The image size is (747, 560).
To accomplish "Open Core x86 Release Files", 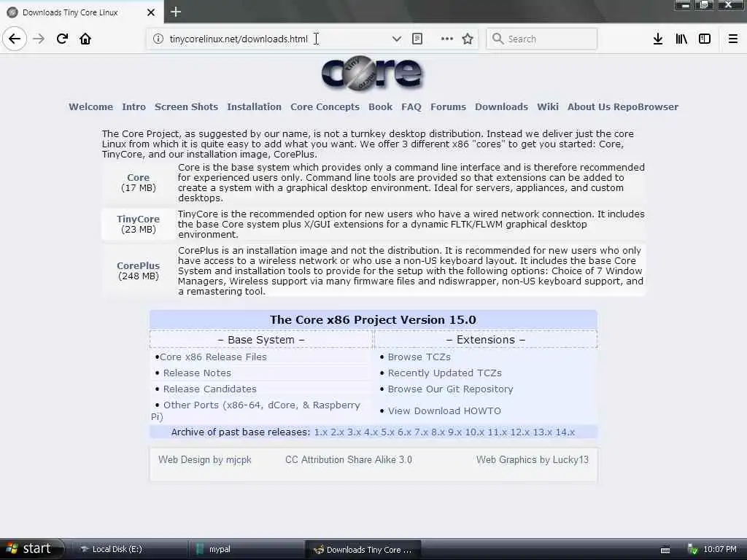I will pos(213,357).
